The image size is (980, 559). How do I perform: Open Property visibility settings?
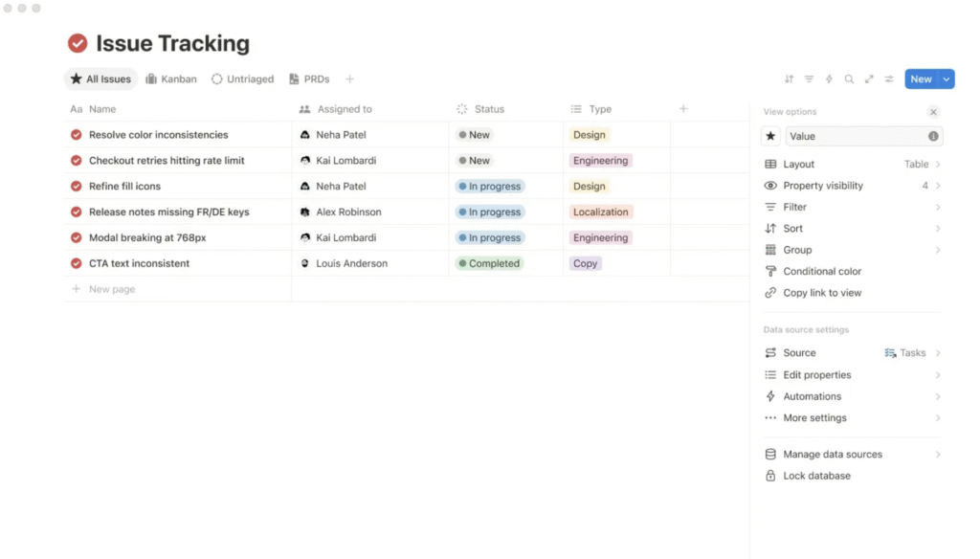tap(852, 186)
